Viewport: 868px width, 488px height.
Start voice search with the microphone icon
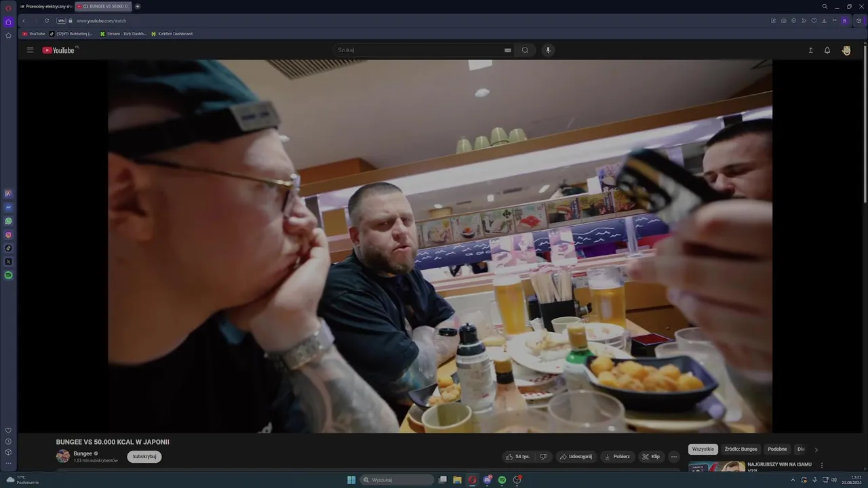(548, 50)
